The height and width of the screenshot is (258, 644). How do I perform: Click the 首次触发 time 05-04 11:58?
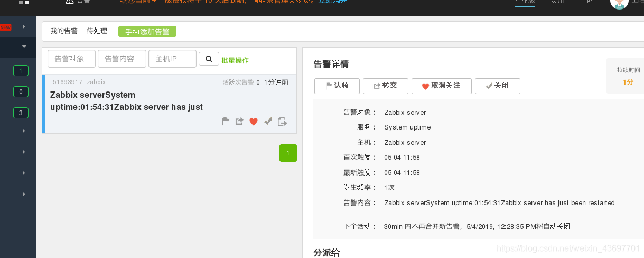[x=402, y=158]
